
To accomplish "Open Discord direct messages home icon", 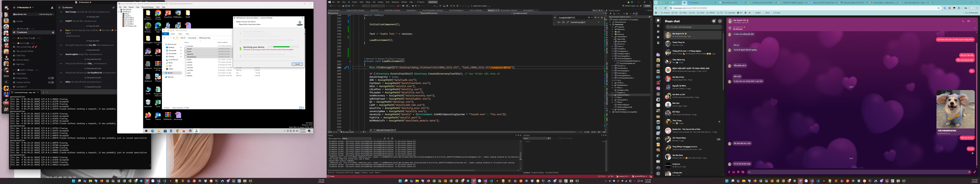I will pos(6,7).
